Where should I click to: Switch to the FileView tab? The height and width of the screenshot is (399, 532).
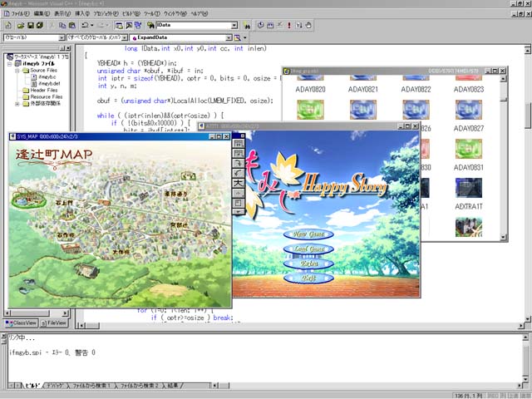click(55, 323)
